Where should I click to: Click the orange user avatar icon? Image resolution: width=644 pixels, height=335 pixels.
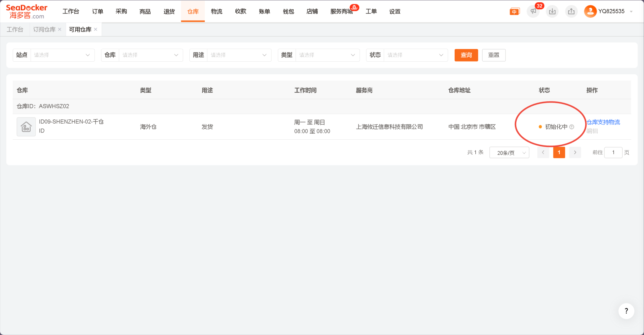point(590,11)
